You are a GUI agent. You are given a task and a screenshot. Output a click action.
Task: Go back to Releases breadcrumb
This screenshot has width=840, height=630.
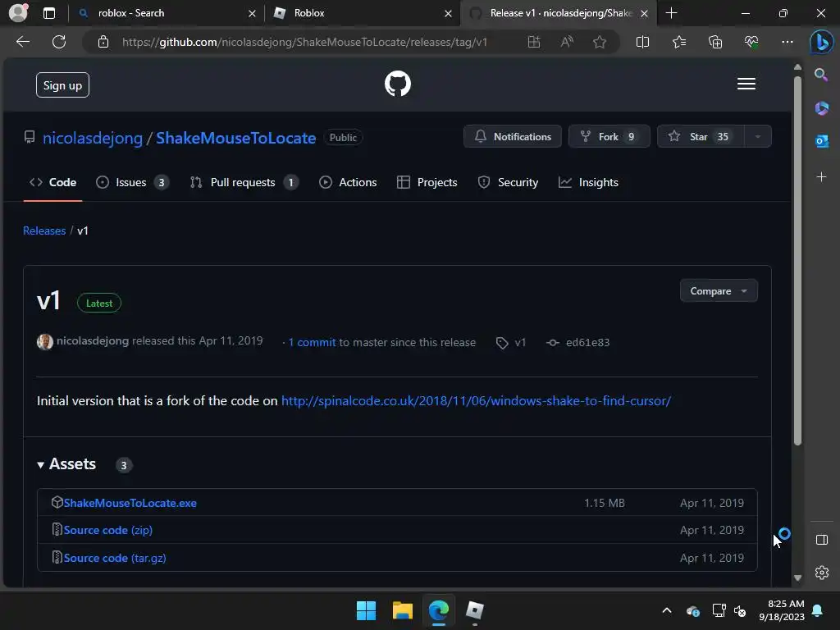[x=44, y=231]
